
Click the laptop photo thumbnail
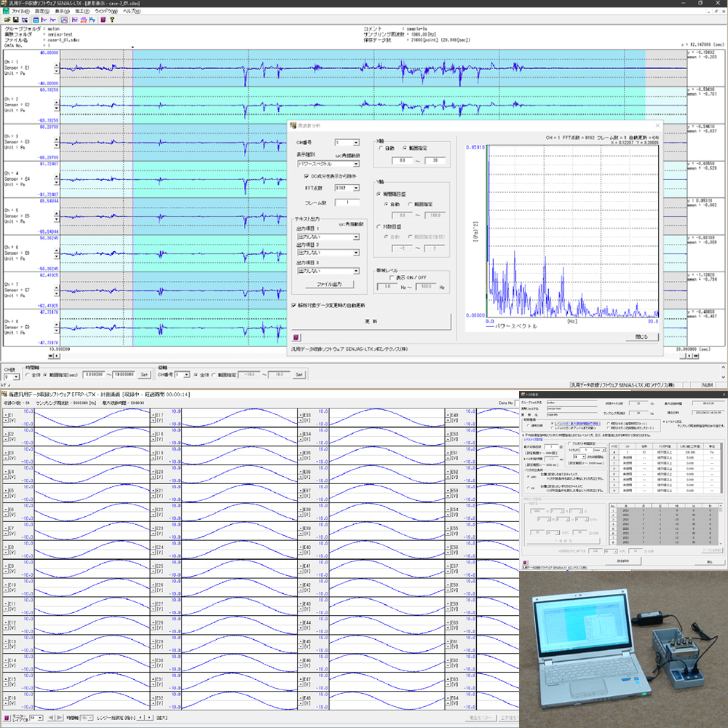[x=624, y=649]
